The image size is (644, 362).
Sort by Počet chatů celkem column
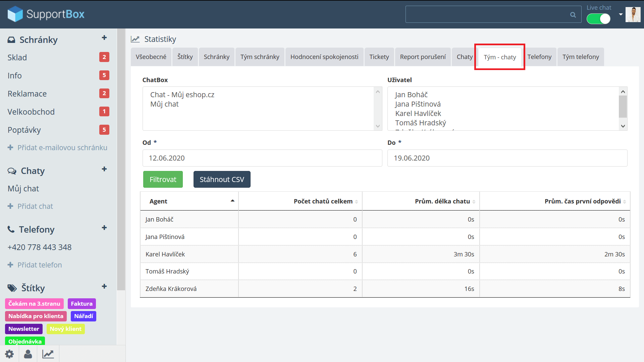(x=323, y=201)
